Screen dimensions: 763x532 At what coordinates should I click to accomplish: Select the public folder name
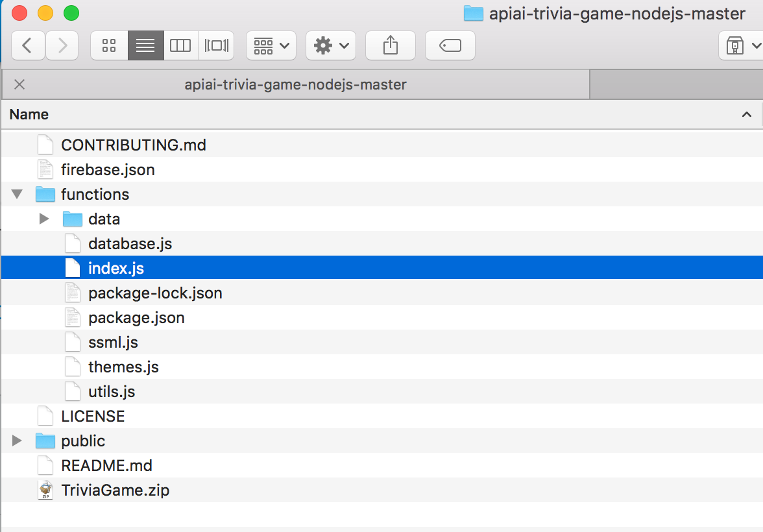83,441
